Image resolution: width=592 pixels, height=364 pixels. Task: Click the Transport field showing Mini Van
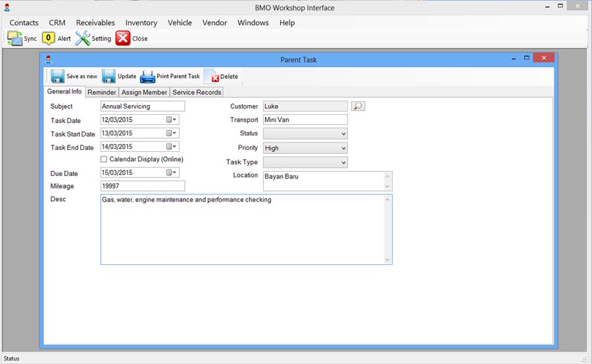pos(305,120)
